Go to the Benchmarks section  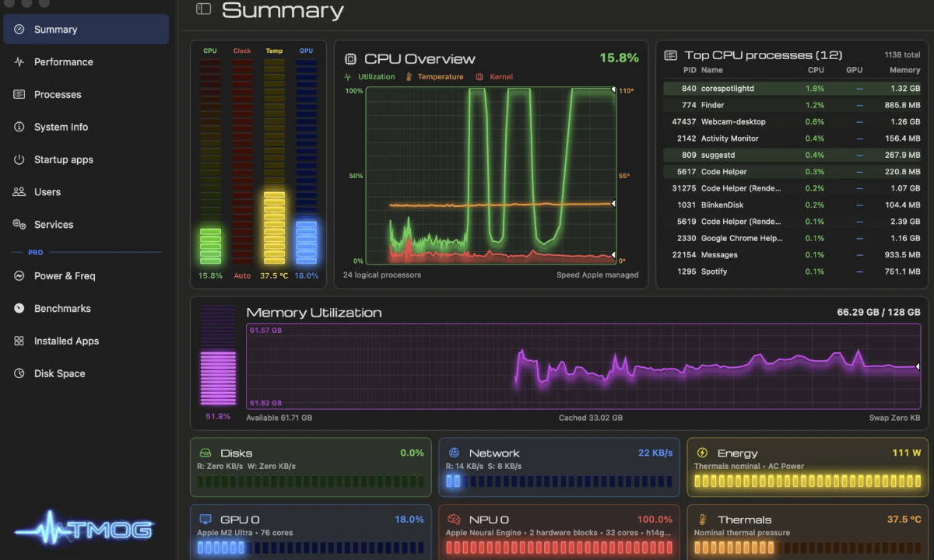[86, 309]
